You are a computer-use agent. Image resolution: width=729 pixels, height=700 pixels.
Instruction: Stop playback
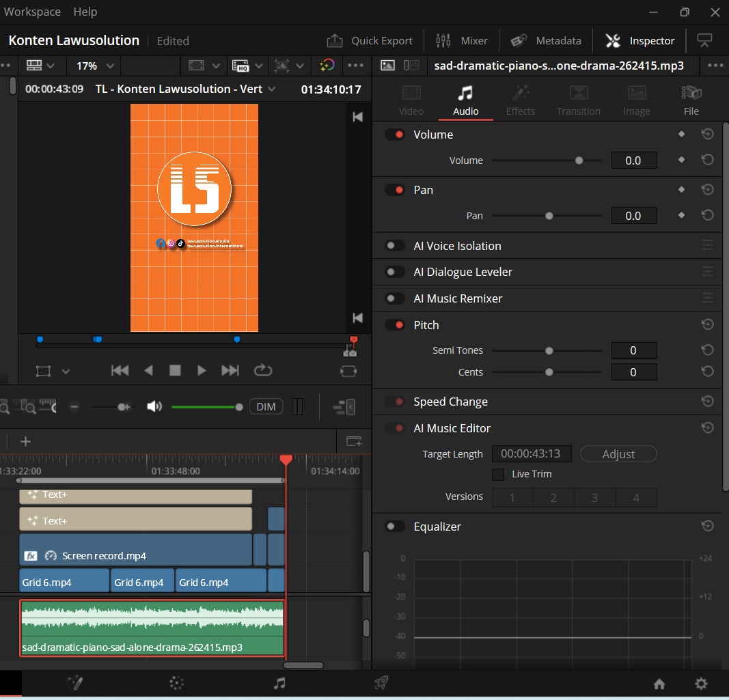(175, 370)
